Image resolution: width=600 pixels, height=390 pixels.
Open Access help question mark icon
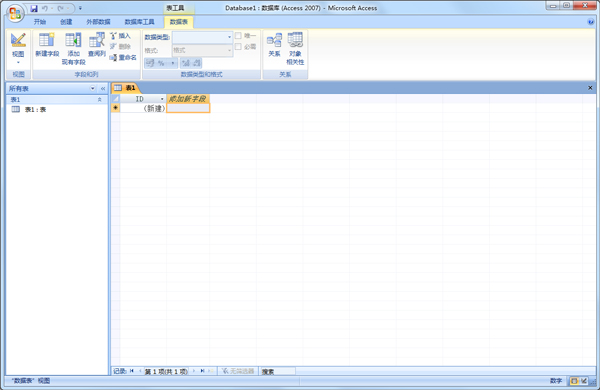591,22
